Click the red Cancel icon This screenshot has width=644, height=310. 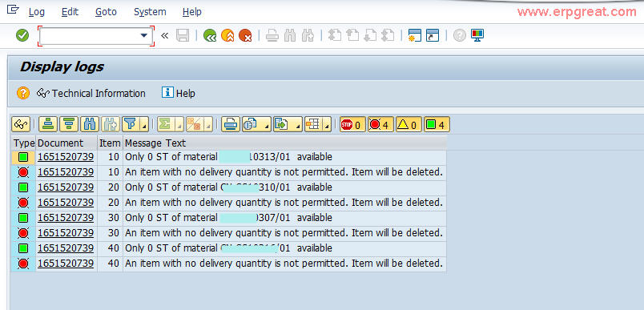(245, 36)
